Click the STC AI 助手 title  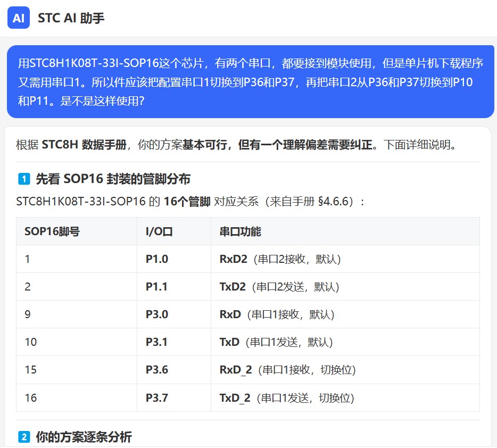71,18
